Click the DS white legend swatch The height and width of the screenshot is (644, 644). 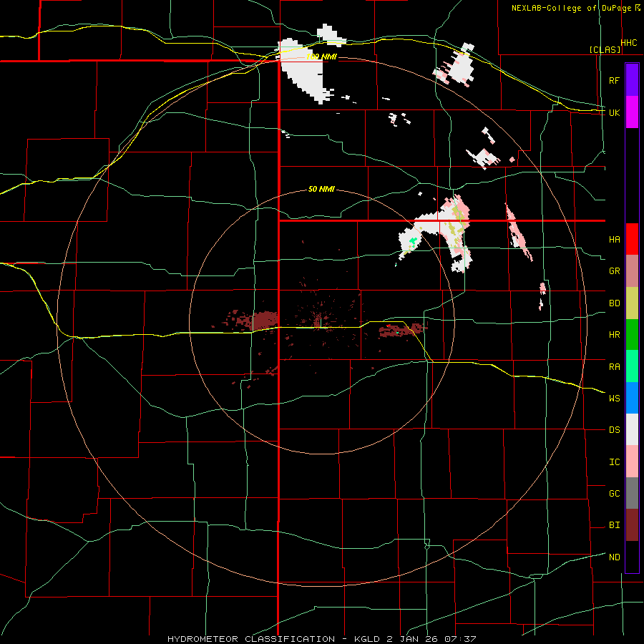632,429
